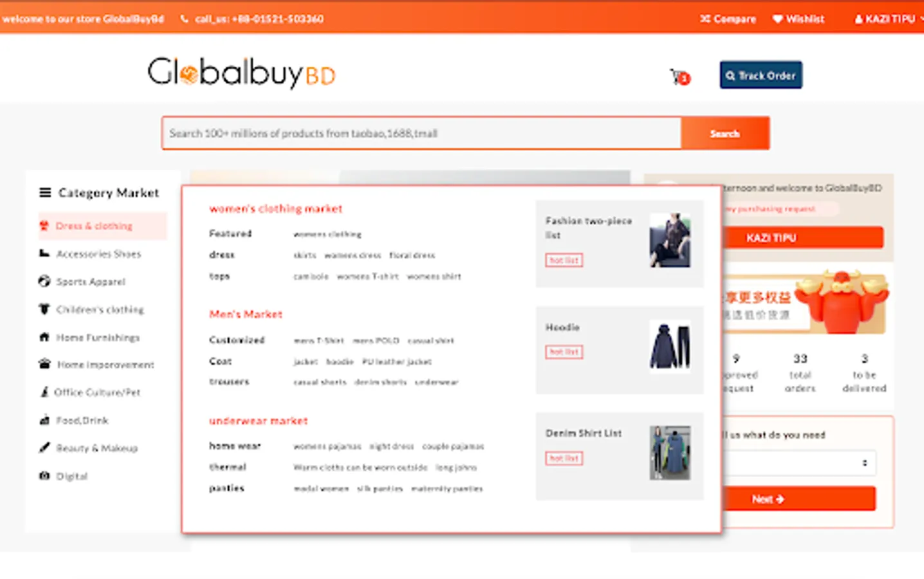Open the women's clothing market heading
924x579 pixels.
(275, 208)
